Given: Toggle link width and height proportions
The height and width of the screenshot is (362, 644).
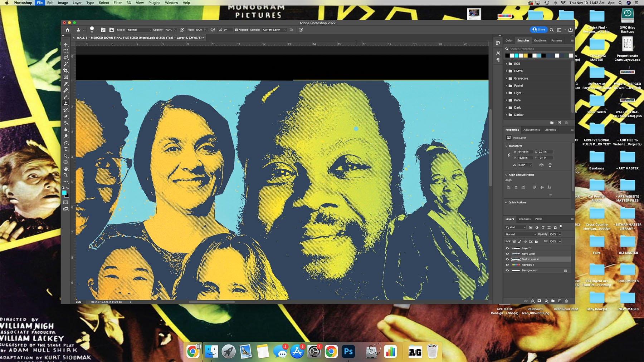Looking at the screenshot, I should pos(509,155).
